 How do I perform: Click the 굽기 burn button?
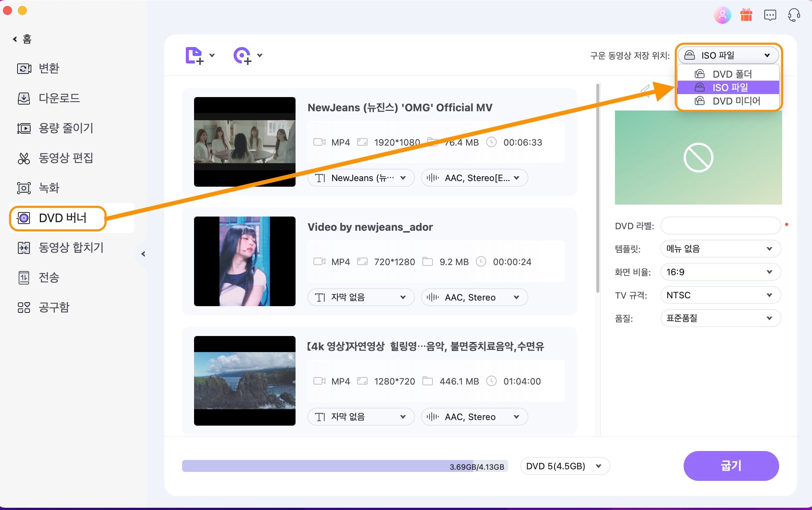(731, 466)
